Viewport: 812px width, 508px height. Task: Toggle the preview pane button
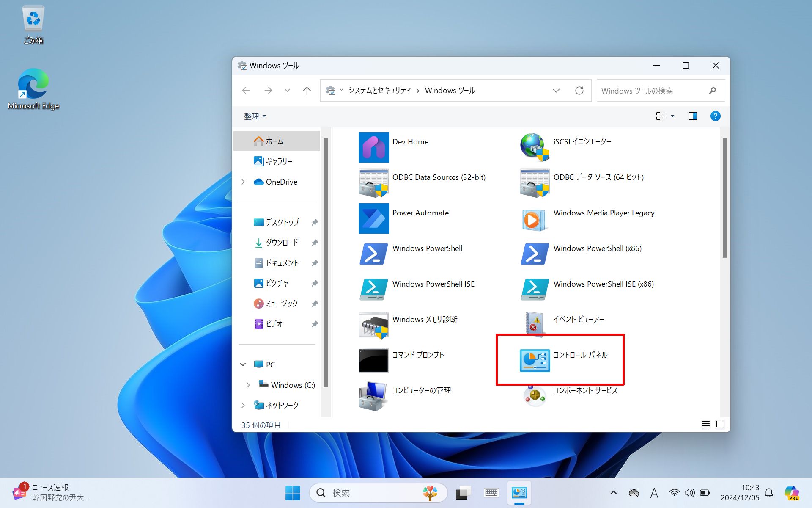(x=692, y=116)
